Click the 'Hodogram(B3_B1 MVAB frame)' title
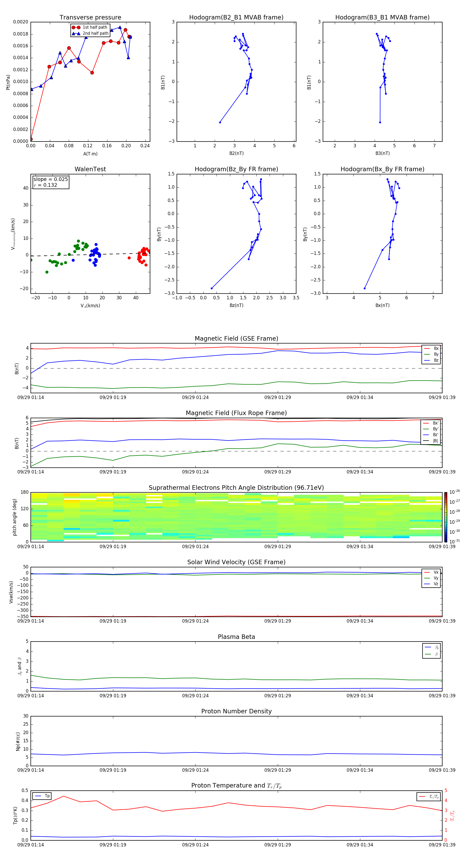The height and width of the screenshot is (868, 473). pos(382,18)
